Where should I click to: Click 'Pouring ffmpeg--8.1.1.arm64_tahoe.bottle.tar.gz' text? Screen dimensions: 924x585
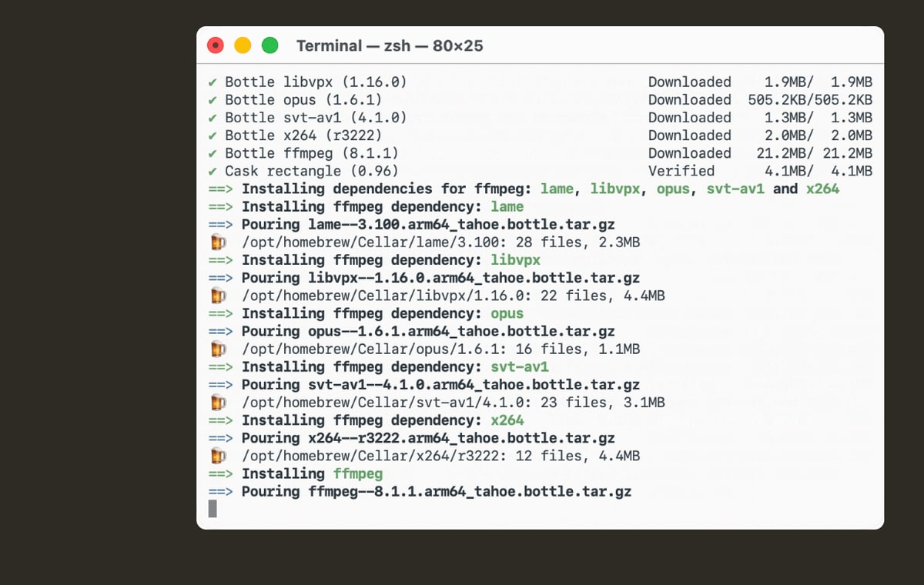437,491
